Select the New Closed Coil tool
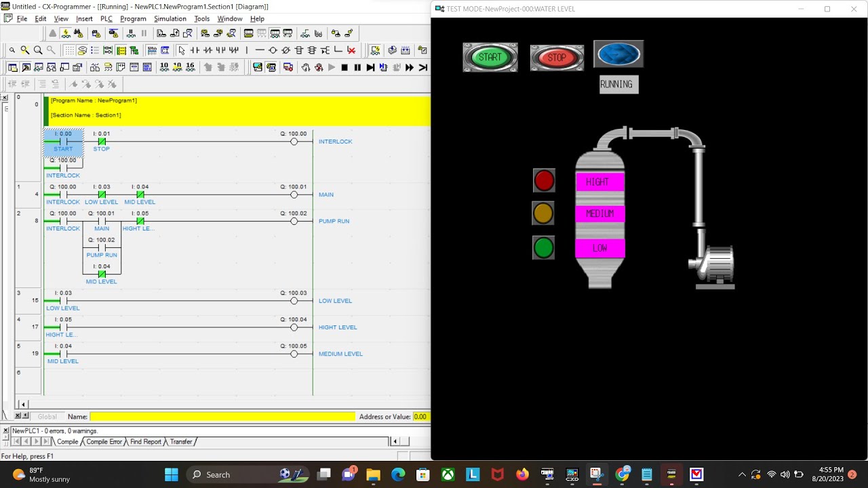 285,50
